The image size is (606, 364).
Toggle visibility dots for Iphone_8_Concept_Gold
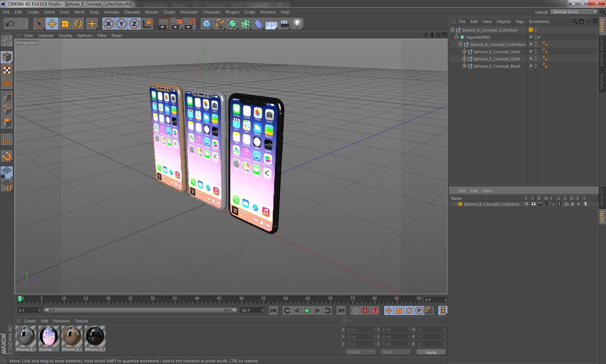pyautogui.click(x=536, y=59)
